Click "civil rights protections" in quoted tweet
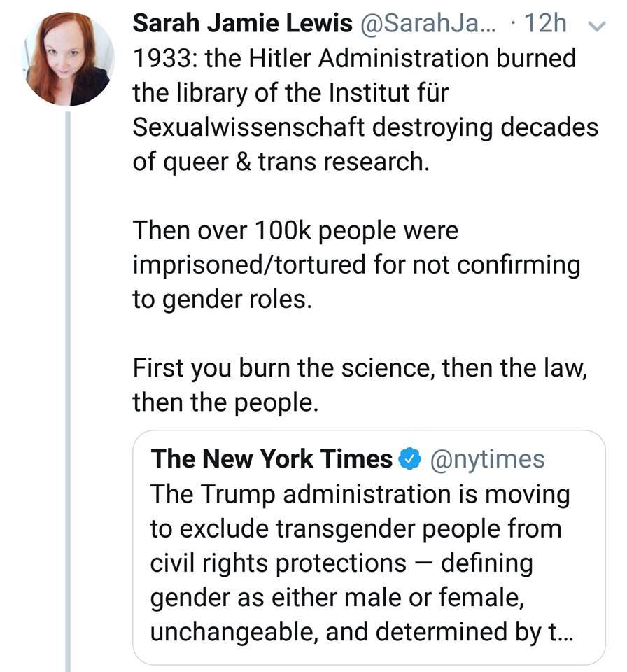 tap(278, 563)
